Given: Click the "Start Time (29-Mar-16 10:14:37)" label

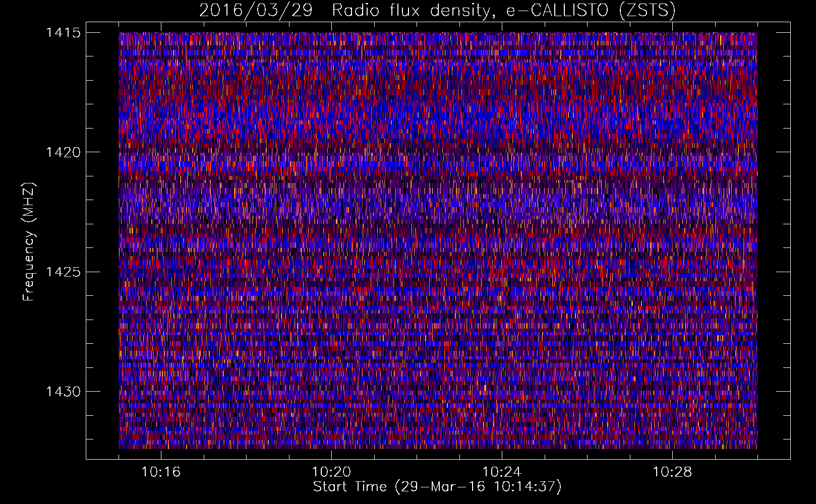Looking at the screenshot, I should point(437,487).
